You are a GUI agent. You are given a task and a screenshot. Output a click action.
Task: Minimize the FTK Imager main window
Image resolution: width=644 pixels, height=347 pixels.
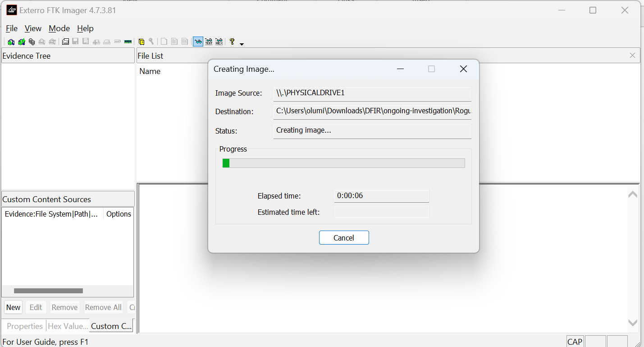click(x=562, y=10)
